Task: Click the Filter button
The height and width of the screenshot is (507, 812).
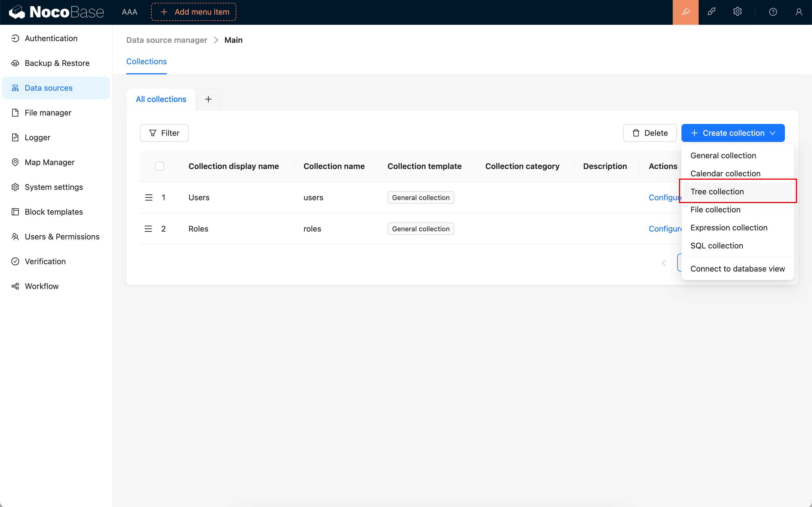Action: [x=164, y=133]
